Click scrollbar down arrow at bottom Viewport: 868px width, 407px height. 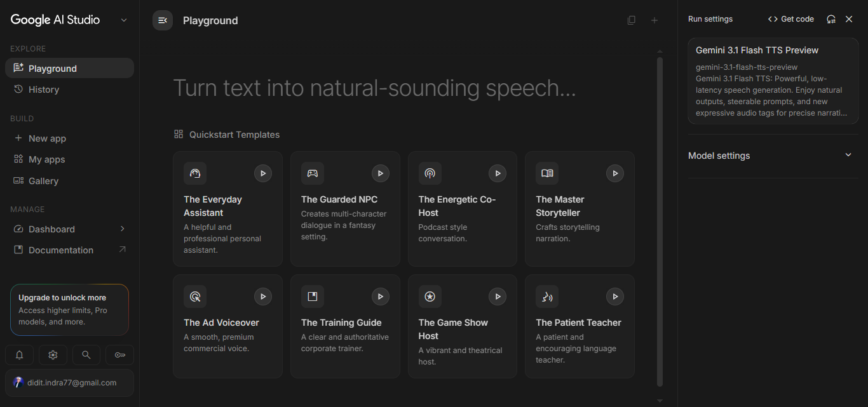pos(660,401)
